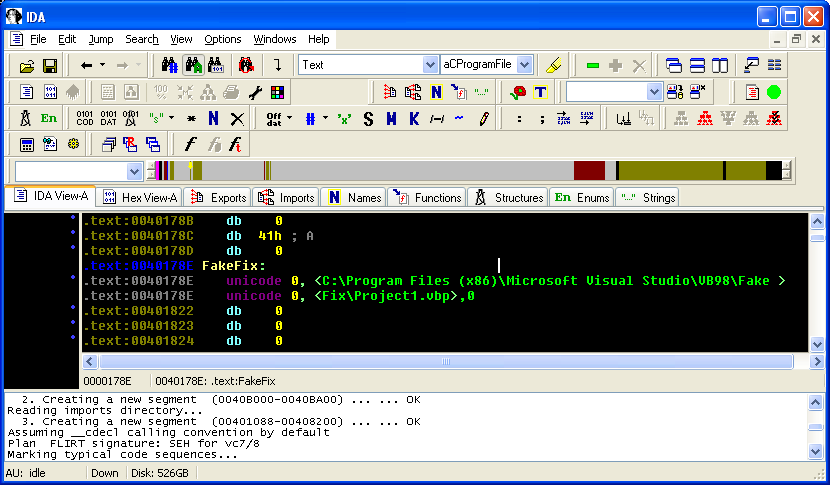The width and height of the screenshot is (830, 485).
Task: Select the FakeFix: label in the disassembly
Action: coord(233,266)
